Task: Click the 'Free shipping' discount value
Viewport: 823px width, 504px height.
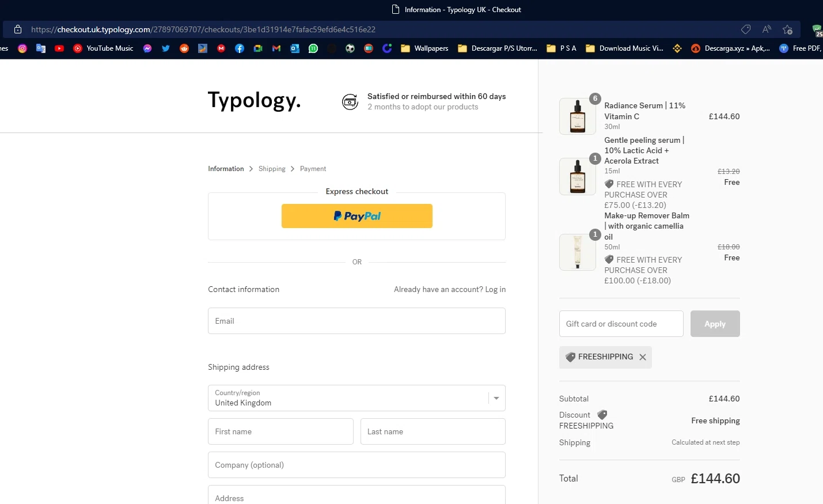Action: click(x=715, y=420)
